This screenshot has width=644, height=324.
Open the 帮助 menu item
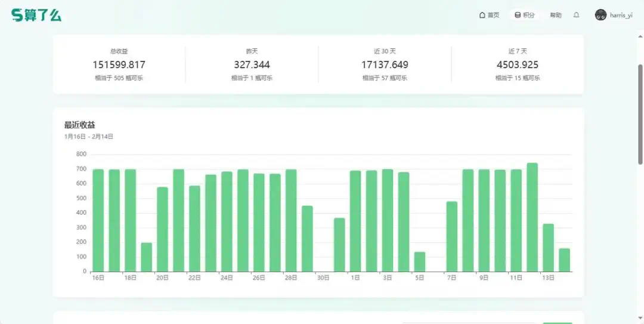pyautogui.click(x=555, y=16)
